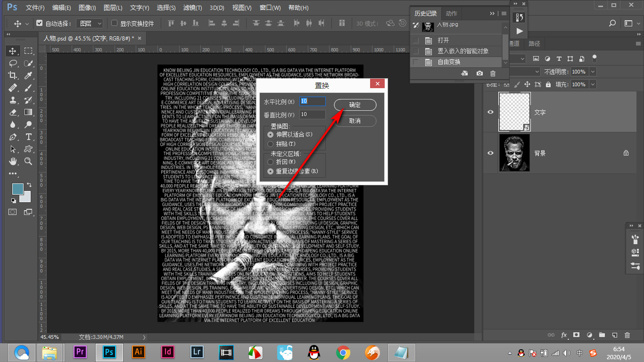Delete the current history state
This screenshot has width=644, height=362.
pos(493,73)
